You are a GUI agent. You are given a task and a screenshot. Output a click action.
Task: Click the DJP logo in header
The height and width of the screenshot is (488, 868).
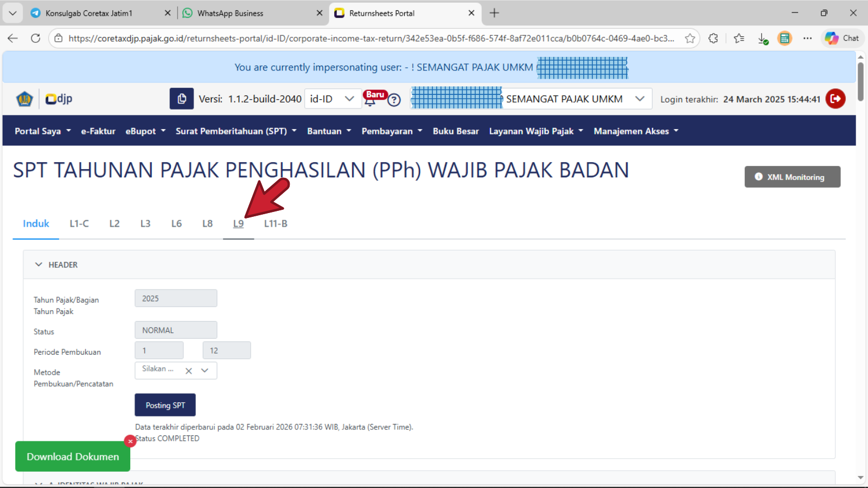59,99
